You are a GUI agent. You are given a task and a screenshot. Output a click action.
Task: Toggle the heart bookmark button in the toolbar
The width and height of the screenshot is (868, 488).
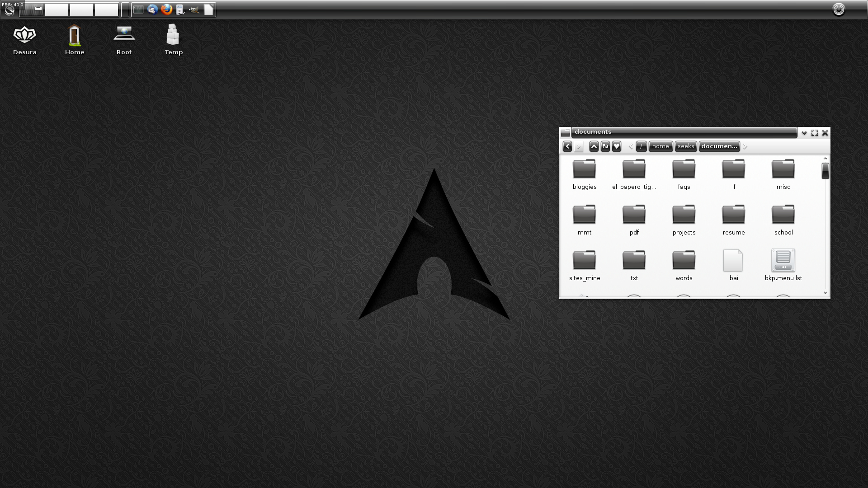point(617,146)
